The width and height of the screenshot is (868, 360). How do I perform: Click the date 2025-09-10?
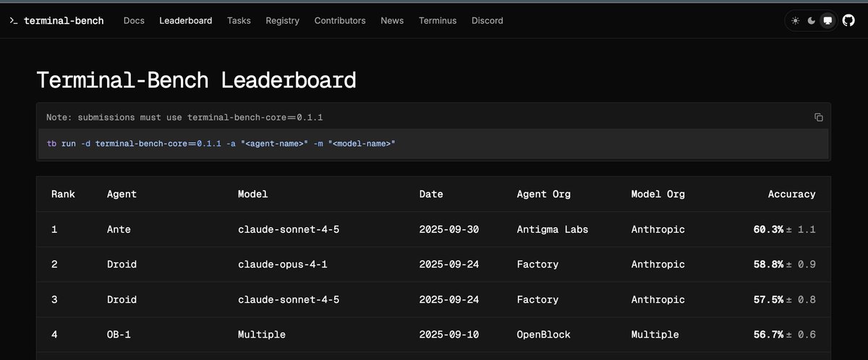[x=449, y=335]
